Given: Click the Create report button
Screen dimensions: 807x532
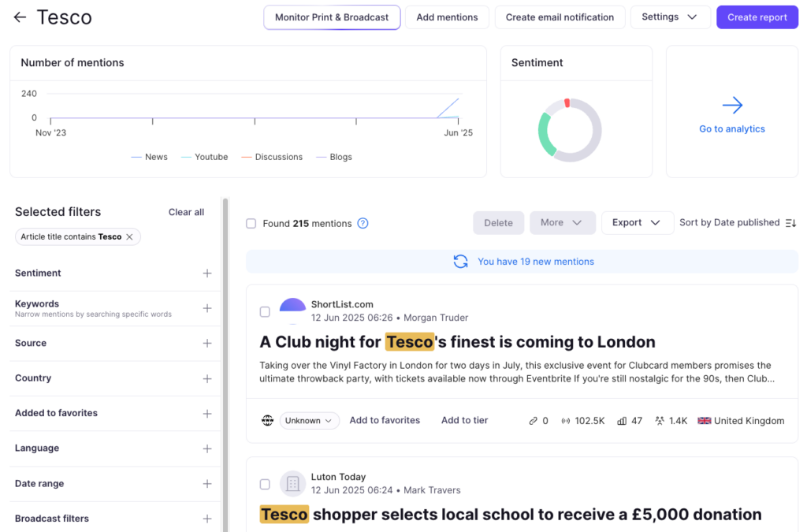Looking at the screenshot, I should tap(757, 17).
